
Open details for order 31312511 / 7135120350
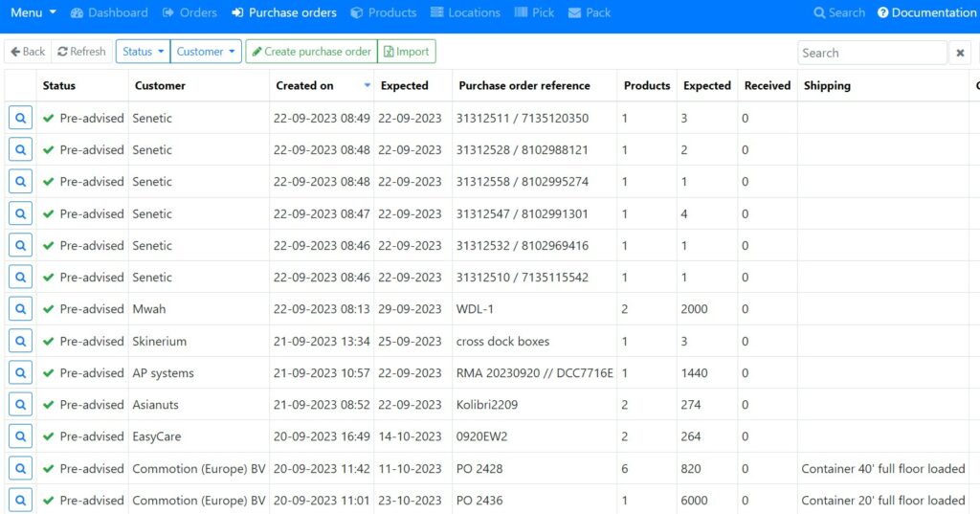[20, 118]
